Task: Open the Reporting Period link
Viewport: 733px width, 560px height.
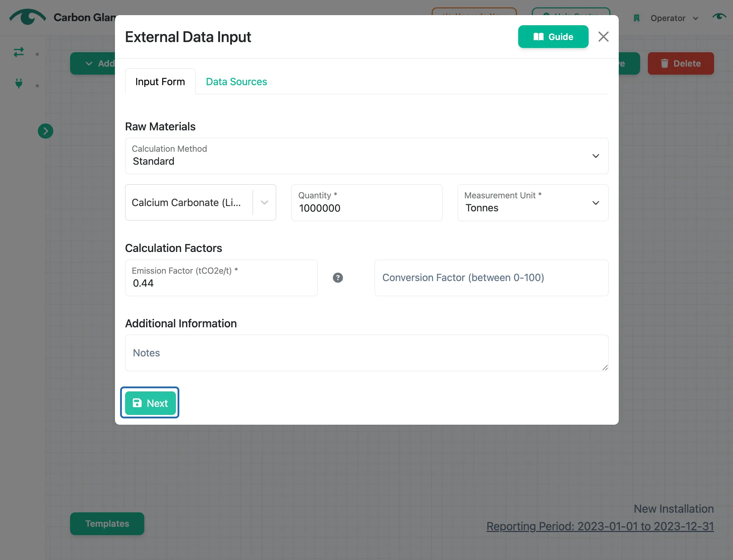Action: point(600,526)
